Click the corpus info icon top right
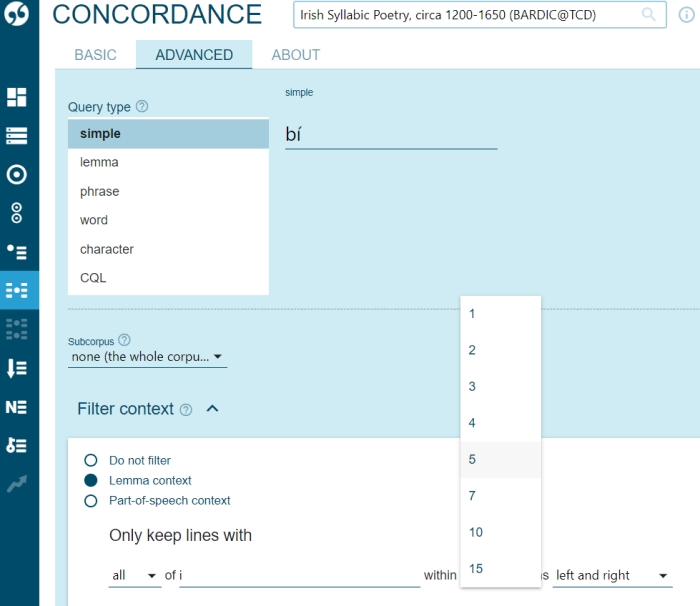The width and height of the screenshot is (700, 606). (687, 15)
